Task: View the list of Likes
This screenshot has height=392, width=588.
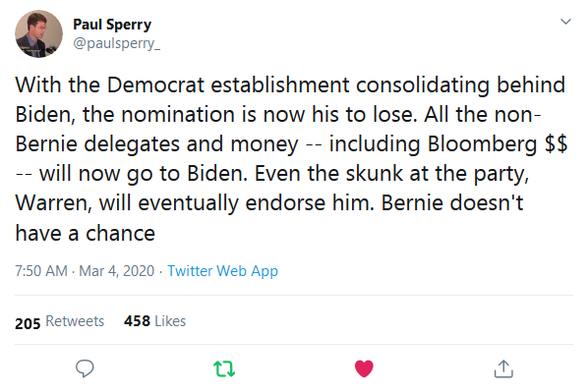Action: click(170, 321)
